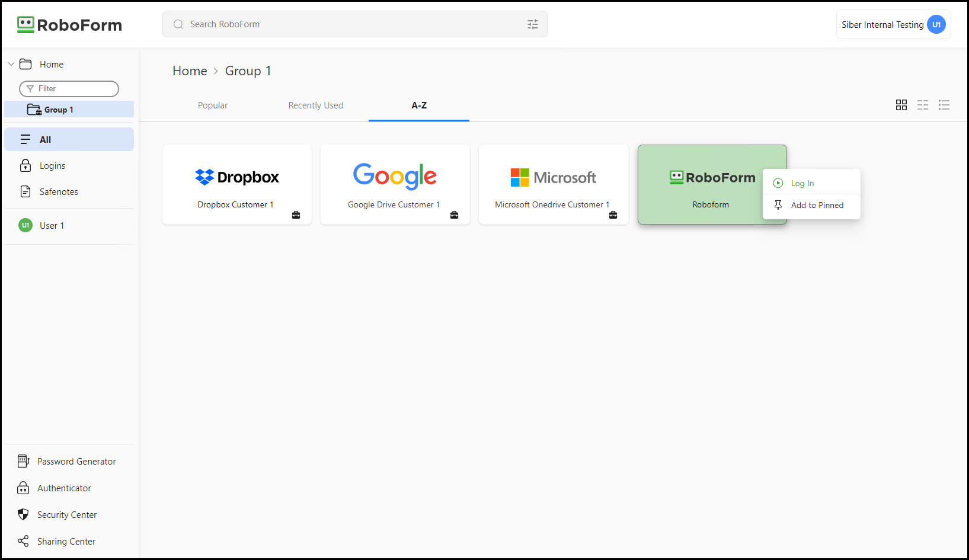This screenshot has height=560, width=969.
Task: Switch to compact list view icon
Action: tap(922, 105)
